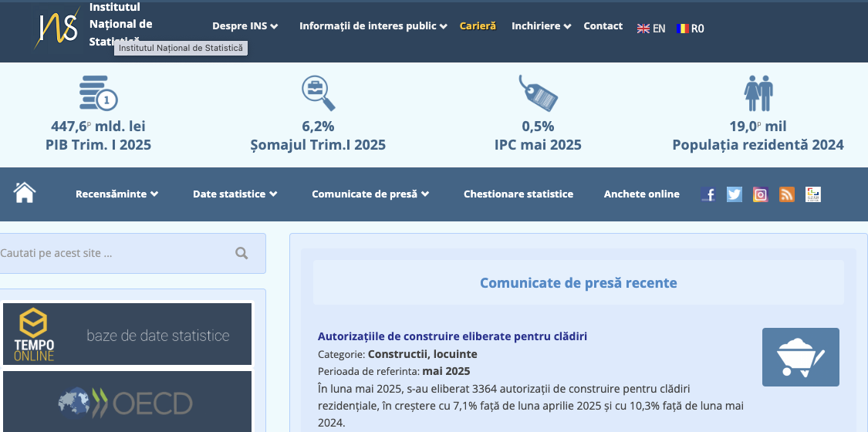
Task: Click the Comunicate de presă recente heading
Action: tap(579, 282)
